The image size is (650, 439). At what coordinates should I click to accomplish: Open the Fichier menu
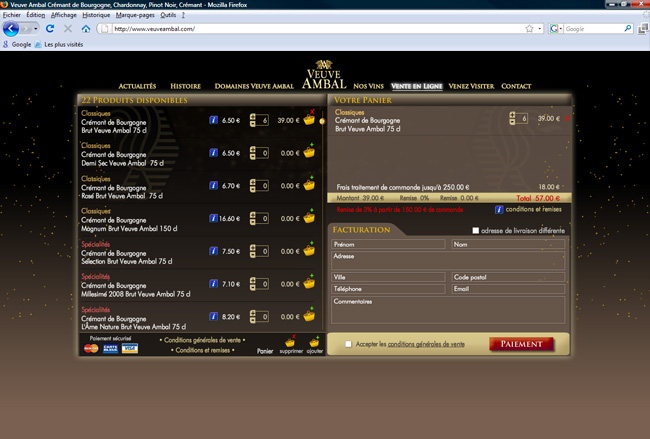pyautogui.click(x=12, y=15)
